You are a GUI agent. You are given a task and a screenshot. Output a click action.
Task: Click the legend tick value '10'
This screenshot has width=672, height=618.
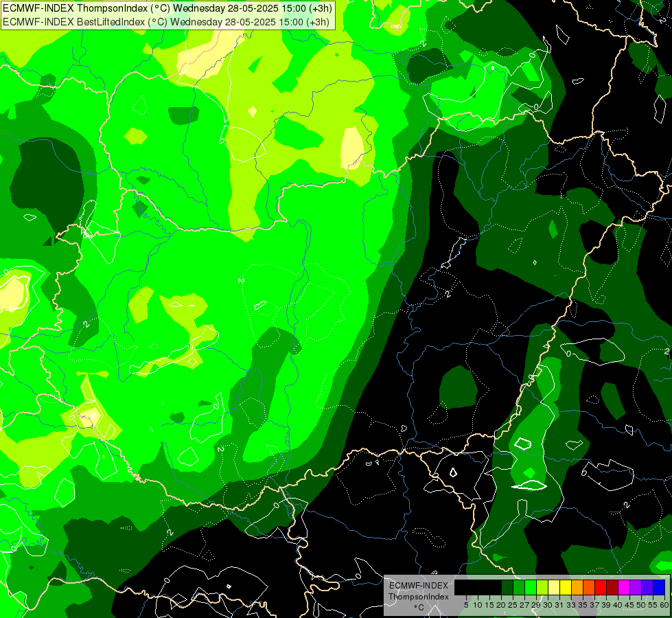478,605
